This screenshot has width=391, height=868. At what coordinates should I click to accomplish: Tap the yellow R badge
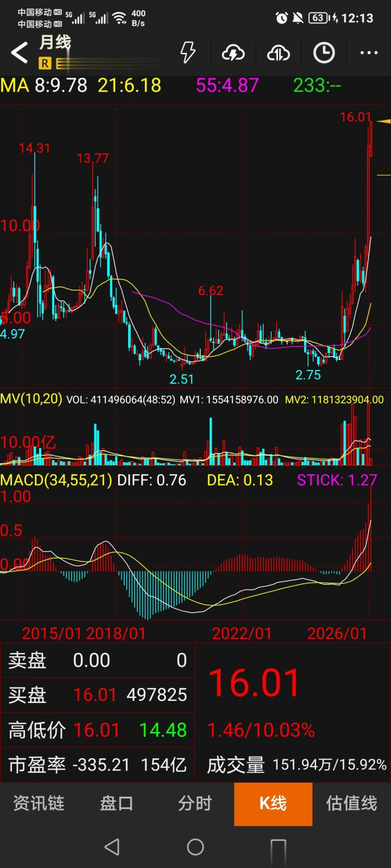(x=45, y=63)
